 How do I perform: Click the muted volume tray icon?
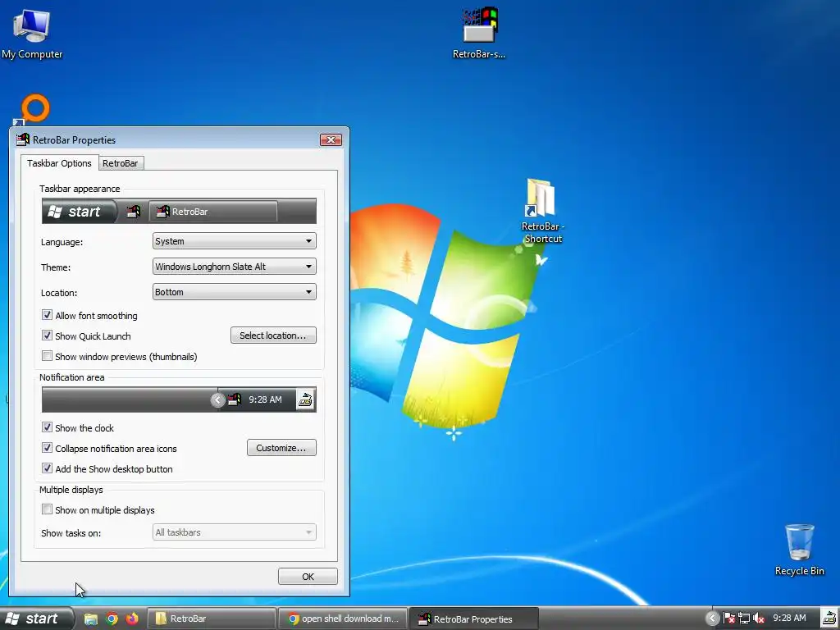(759, 619)
